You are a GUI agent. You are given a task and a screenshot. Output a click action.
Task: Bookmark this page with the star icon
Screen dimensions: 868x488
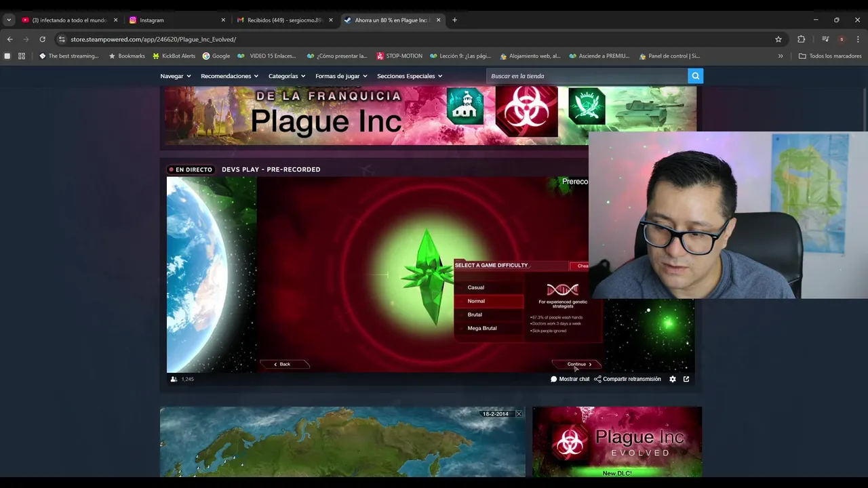point(778,39)
